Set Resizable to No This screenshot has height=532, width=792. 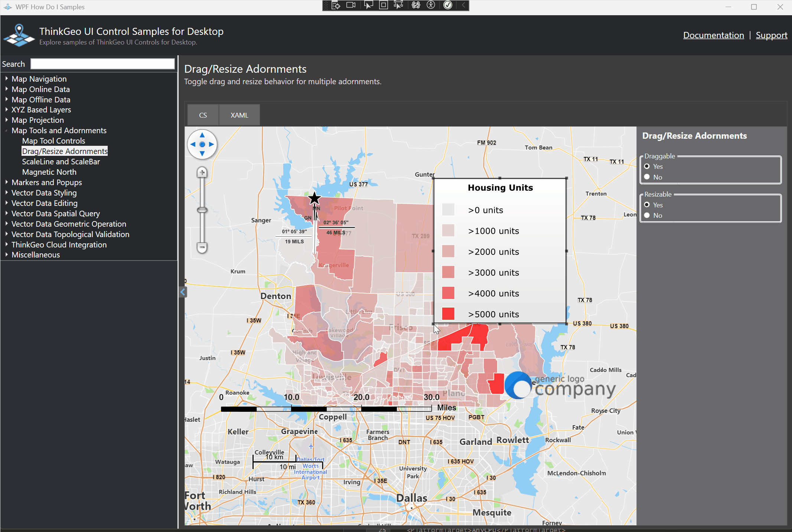pos(647,216)
